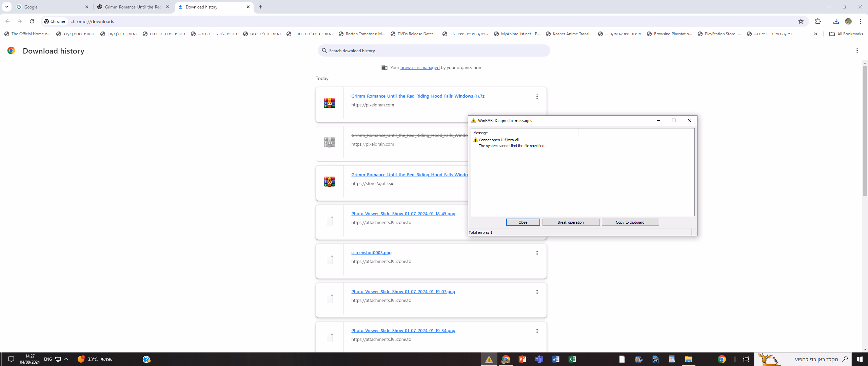Open more actions for screenshot0003.png download
The width and height of the screenshot is (868, 366).
[x=537, y=253]
